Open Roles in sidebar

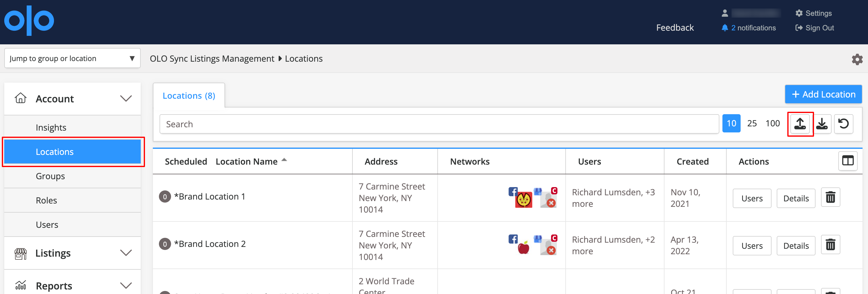point(72,200)
